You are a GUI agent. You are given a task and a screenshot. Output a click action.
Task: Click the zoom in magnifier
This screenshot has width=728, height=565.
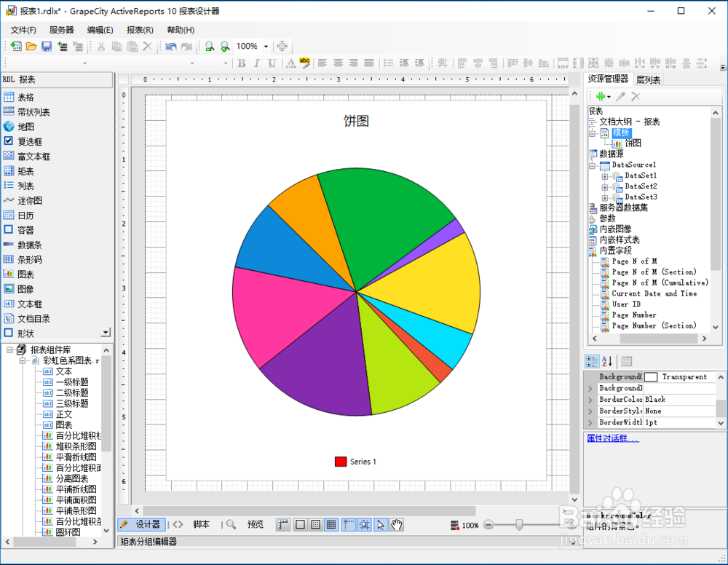pyautogui.click(x=225, y=46)
